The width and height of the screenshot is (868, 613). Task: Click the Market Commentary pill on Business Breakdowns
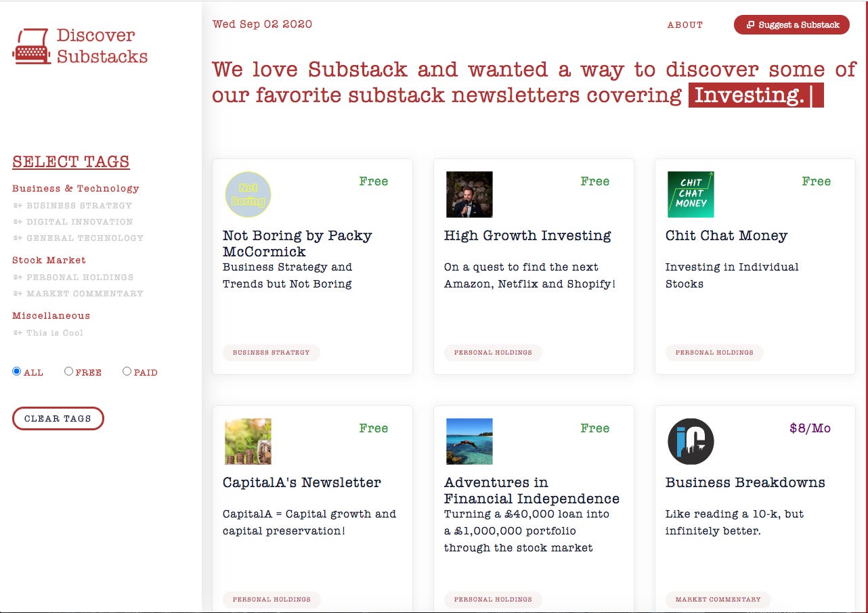click(718, 599)
